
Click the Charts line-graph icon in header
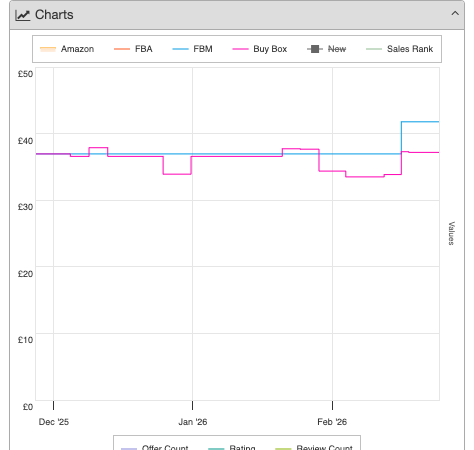pyautogui.click(x=23, y=15)
